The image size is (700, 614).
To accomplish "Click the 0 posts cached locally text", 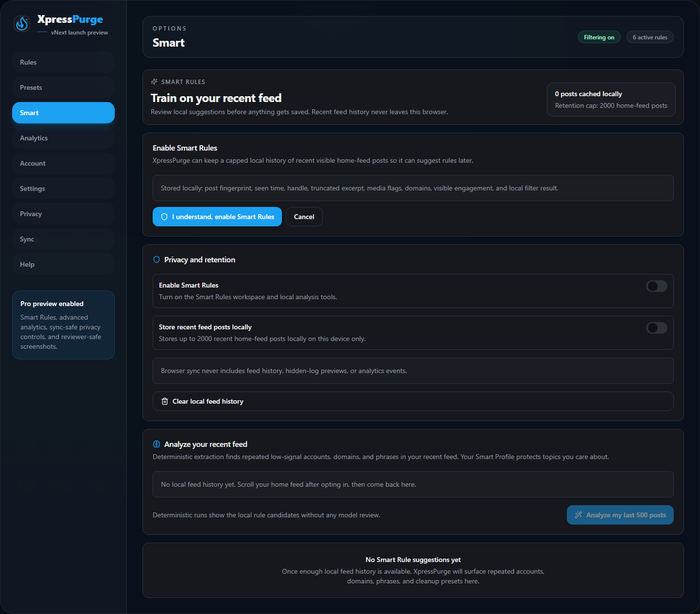I will click(588, 94).
